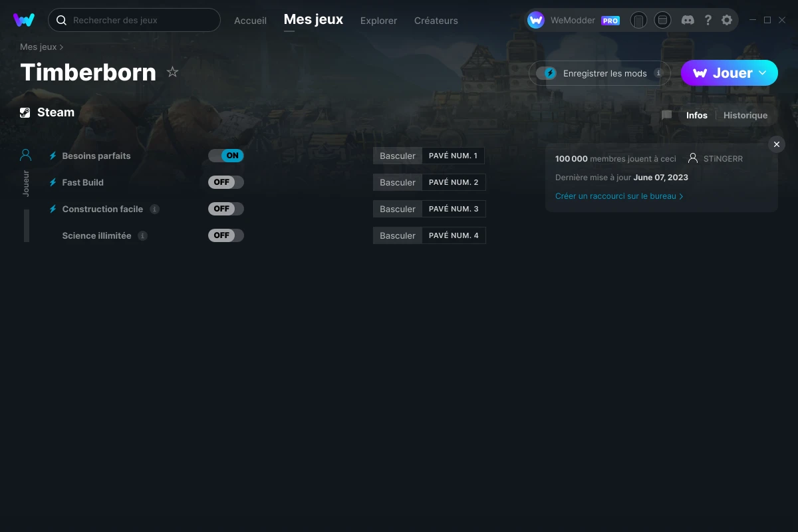
Task: Click the PRO badge next to WeModder
Action: click(610, 21)
